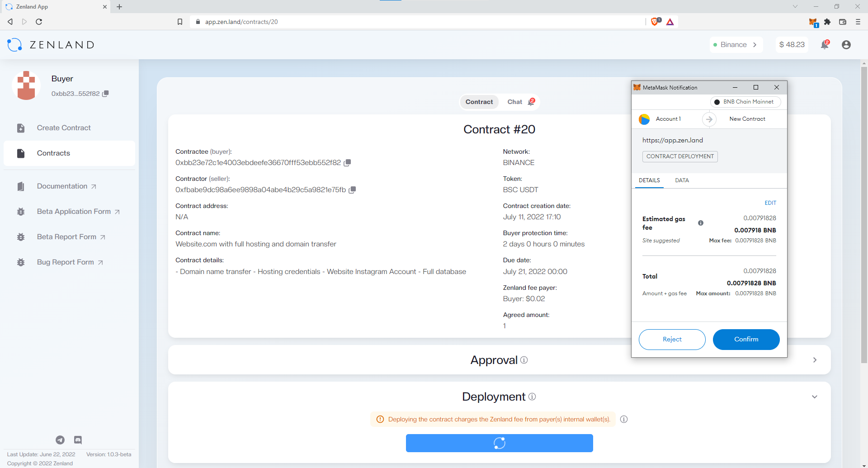Open Telegram link icon in sidebar footer

60,440
